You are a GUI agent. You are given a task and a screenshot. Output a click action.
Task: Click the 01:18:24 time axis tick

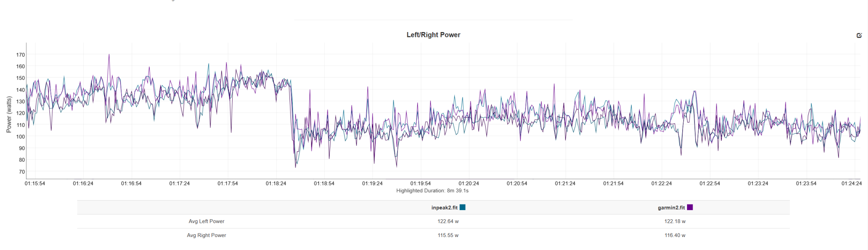276,183
